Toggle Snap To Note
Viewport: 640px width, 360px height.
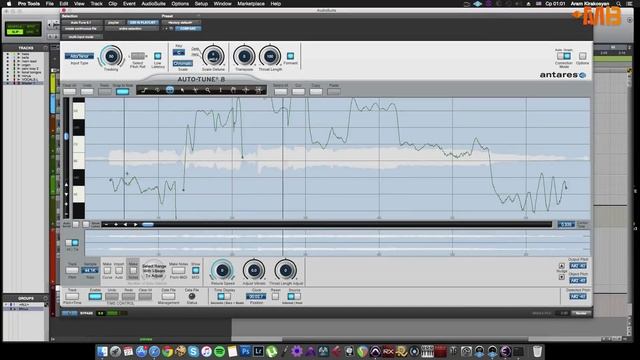click(x=122, y=91)
